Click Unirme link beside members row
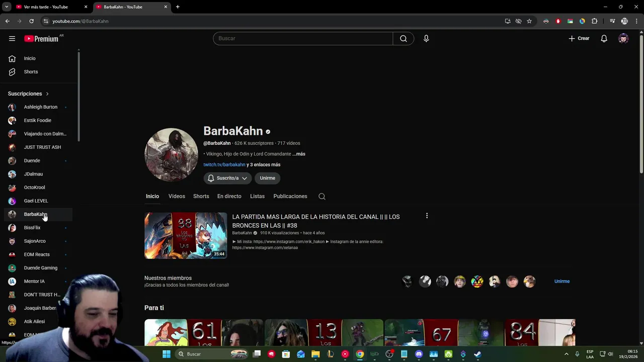Image resolution: width=644 pixels, height=362 pixels. click(562, 282)
